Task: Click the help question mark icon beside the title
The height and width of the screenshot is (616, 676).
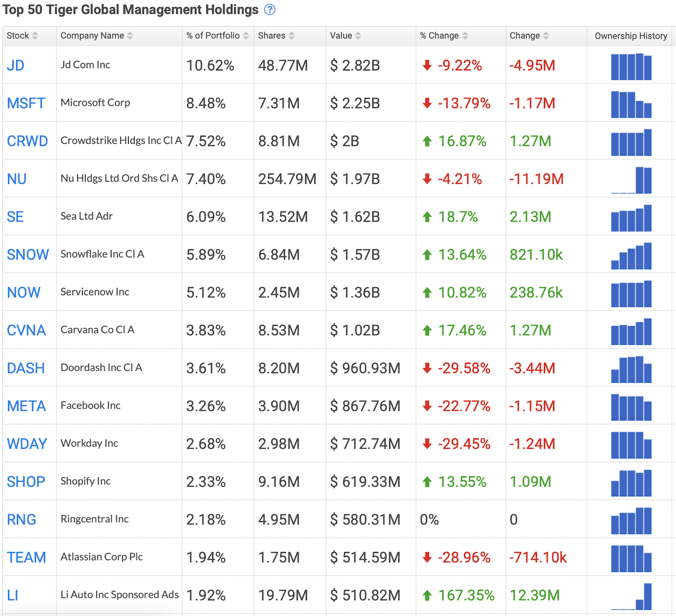Action: (x=270, y=9)
